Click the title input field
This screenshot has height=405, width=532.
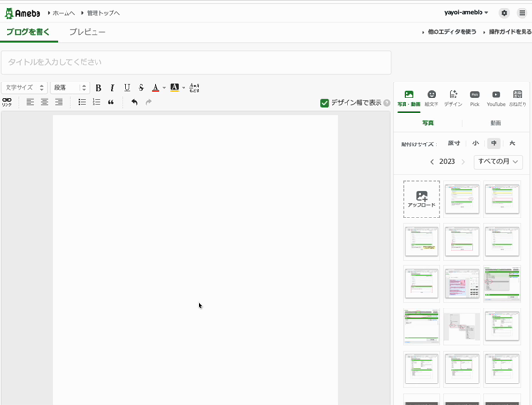pyautogui.click(x=196, y=62)
